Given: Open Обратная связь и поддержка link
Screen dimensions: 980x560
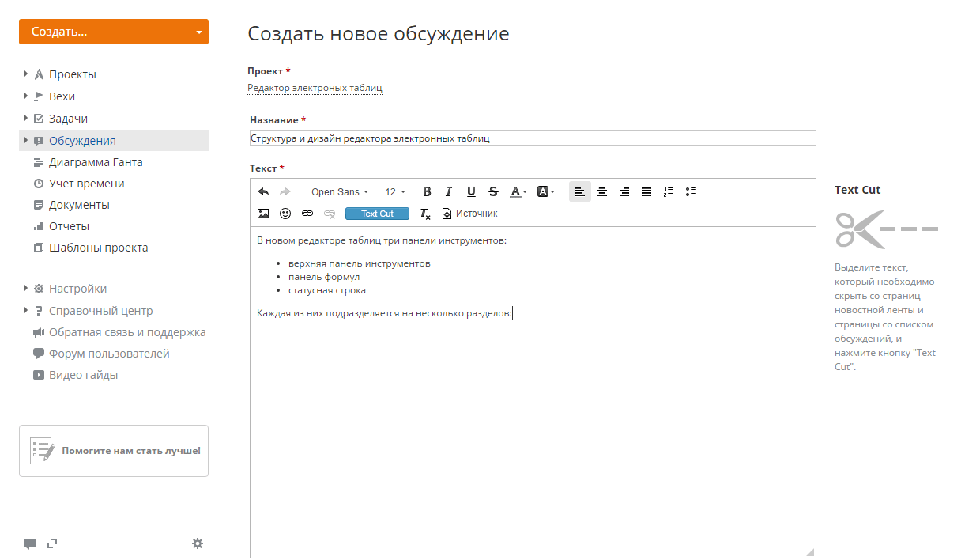Looking at the screenshot, I should click(x=127, y=332).
